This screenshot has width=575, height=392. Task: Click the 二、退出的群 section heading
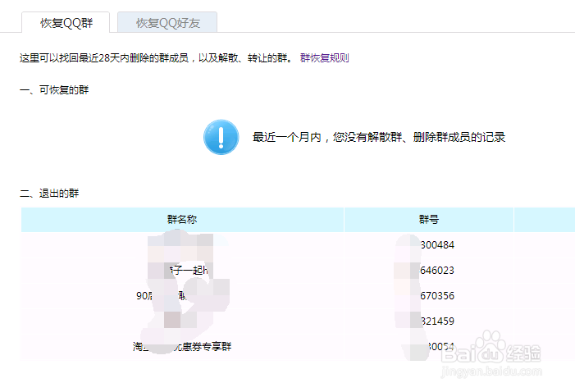tap(49, 194)
